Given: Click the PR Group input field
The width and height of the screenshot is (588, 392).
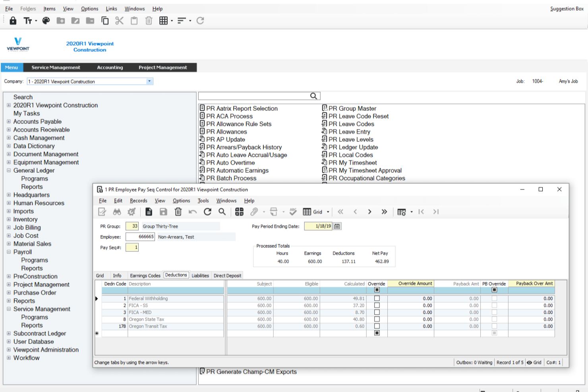Looking at the screenshot, I should [x=132, y=226].
